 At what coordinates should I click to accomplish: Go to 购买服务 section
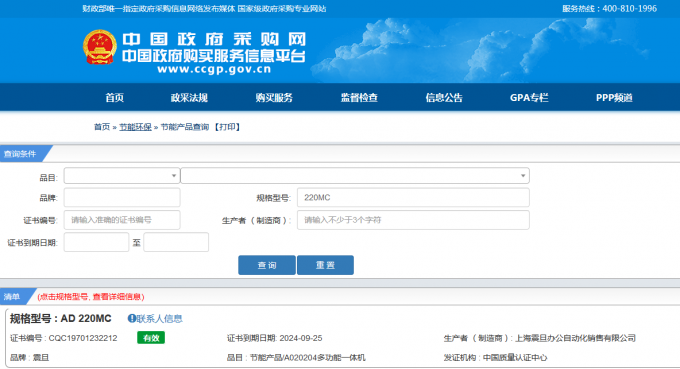274,98
